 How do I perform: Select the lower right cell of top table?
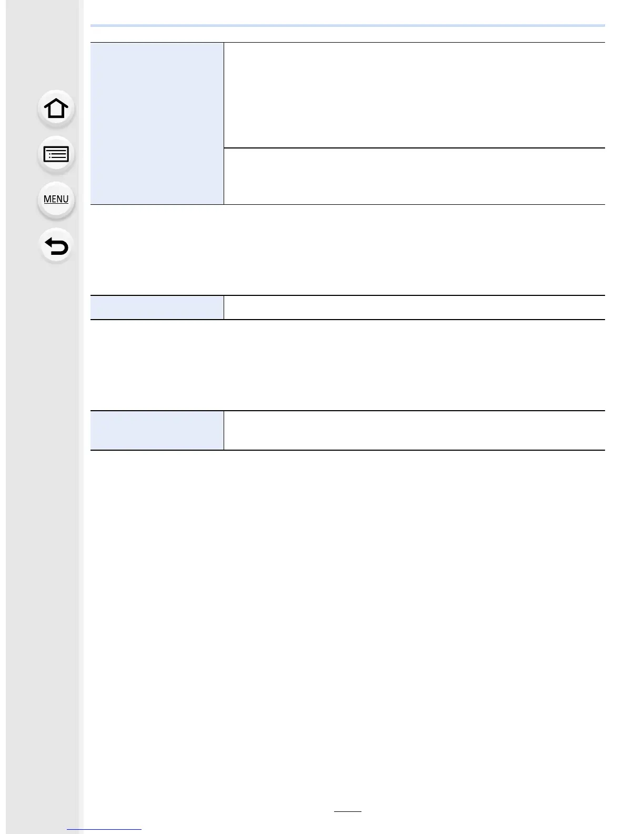tap(414, 176)
